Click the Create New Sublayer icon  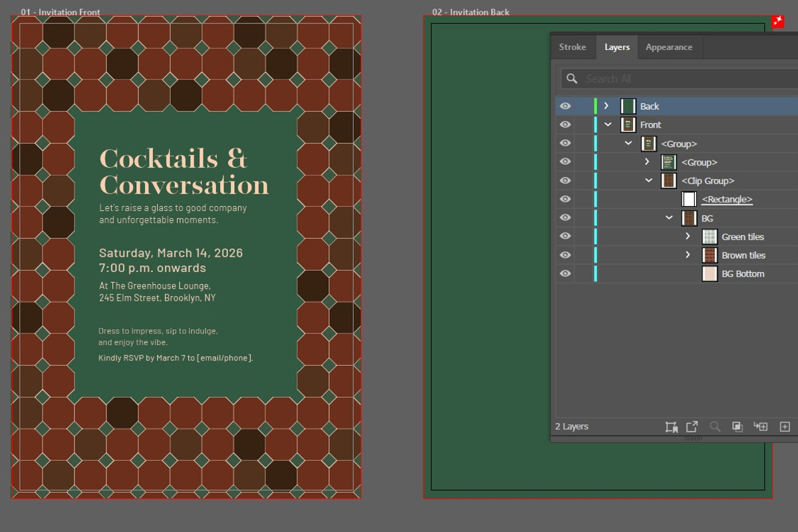[x=760, y=427]
